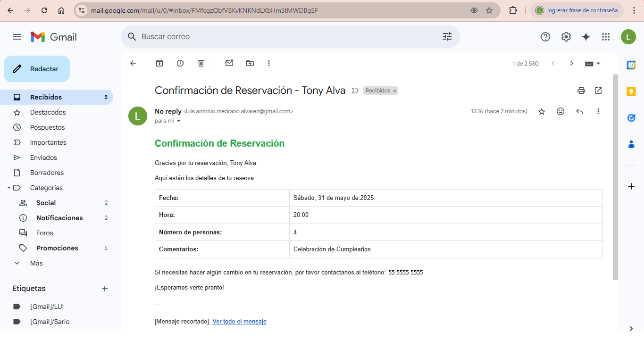Expand the para mí recipient details
This screenshot has width=644, height=340.
tap(178, 121)
